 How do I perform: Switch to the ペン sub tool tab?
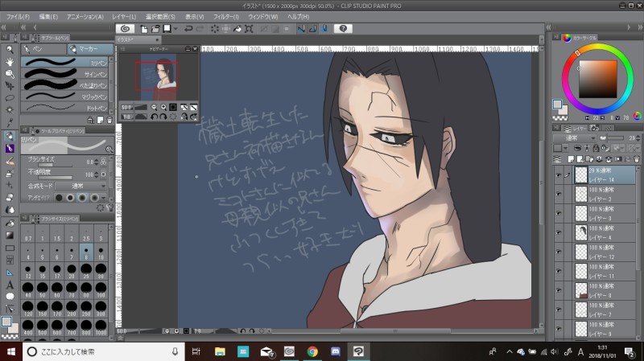coord(44,49)
